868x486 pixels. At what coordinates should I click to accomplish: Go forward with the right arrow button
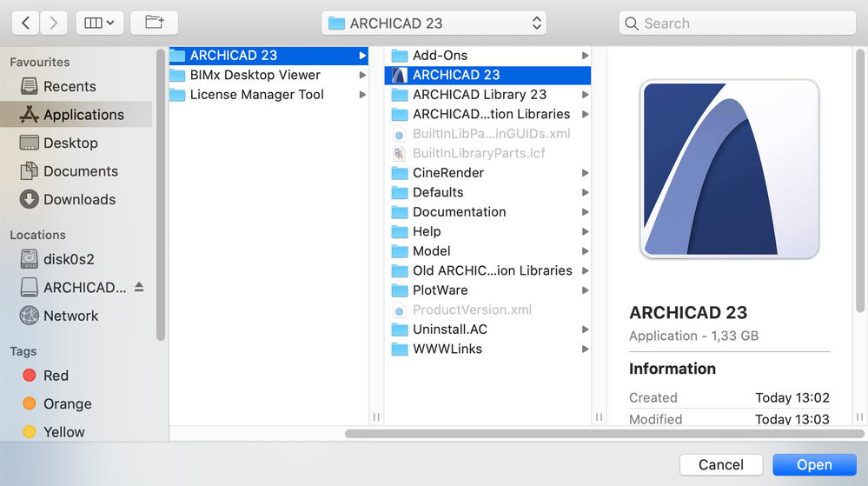pos(54,23)
